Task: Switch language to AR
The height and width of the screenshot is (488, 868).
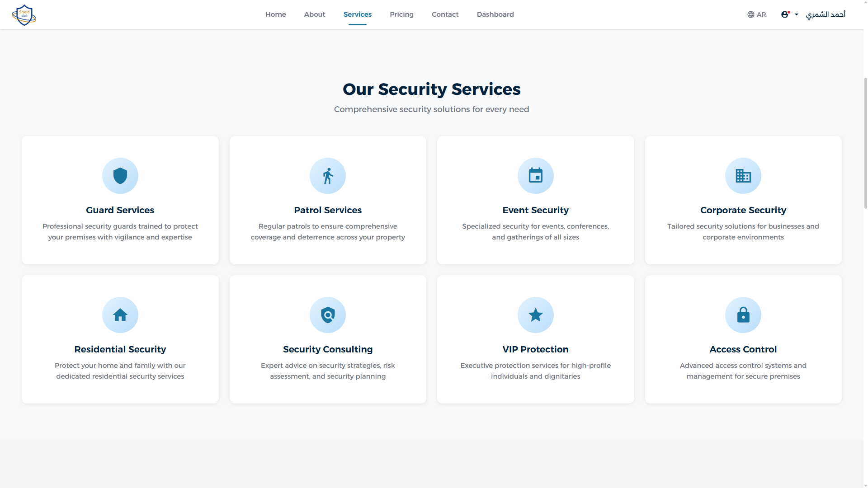Action: coord(756,14)
